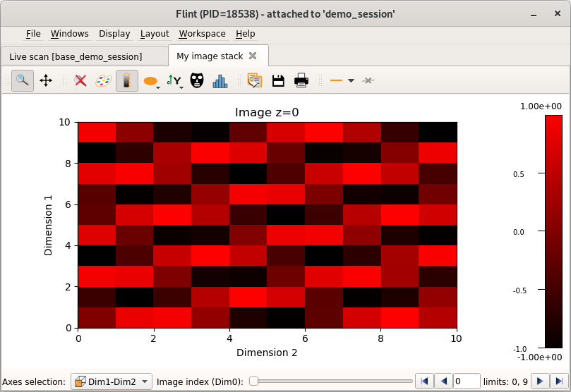Click the image index slider handle
This screenshot has height=392, width=571.
[253, 381]
